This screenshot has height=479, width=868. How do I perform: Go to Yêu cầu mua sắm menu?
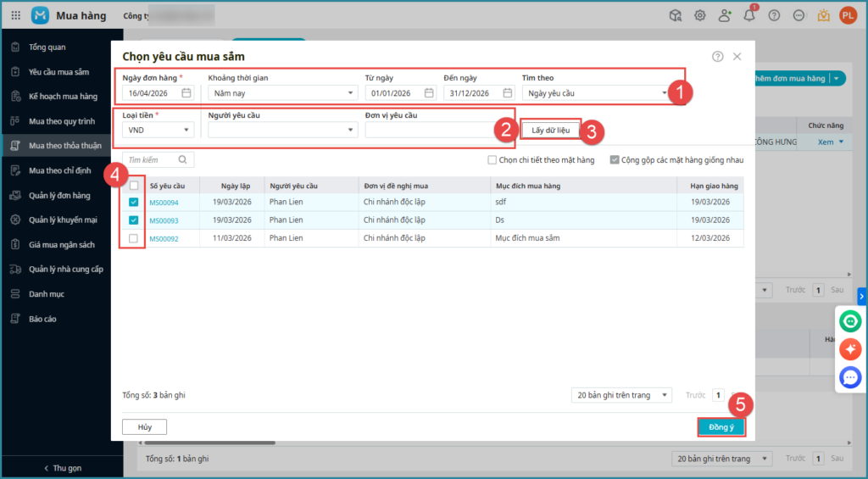(58, 72)
